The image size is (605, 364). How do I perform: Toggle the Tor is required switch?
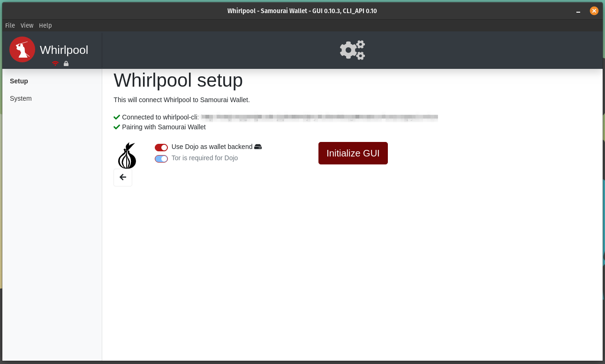tap(161, 158)
